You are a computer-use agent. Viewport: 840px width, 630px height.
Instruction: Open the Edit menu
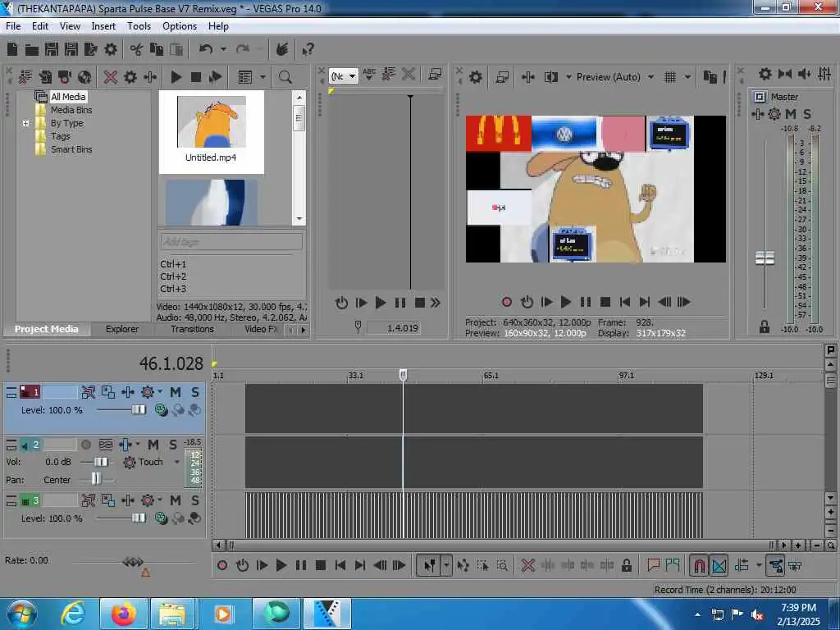click(x=39, y=26)
